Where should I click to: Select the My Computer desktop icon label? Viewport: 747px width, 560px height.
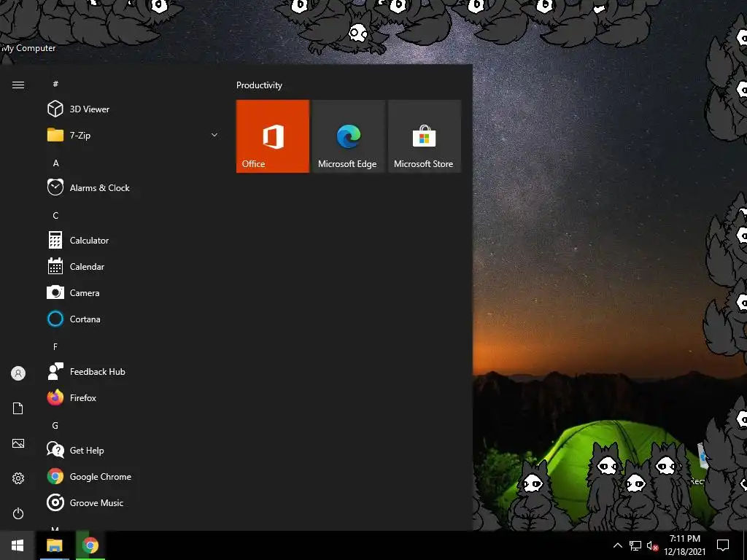[x=28, y=48]
